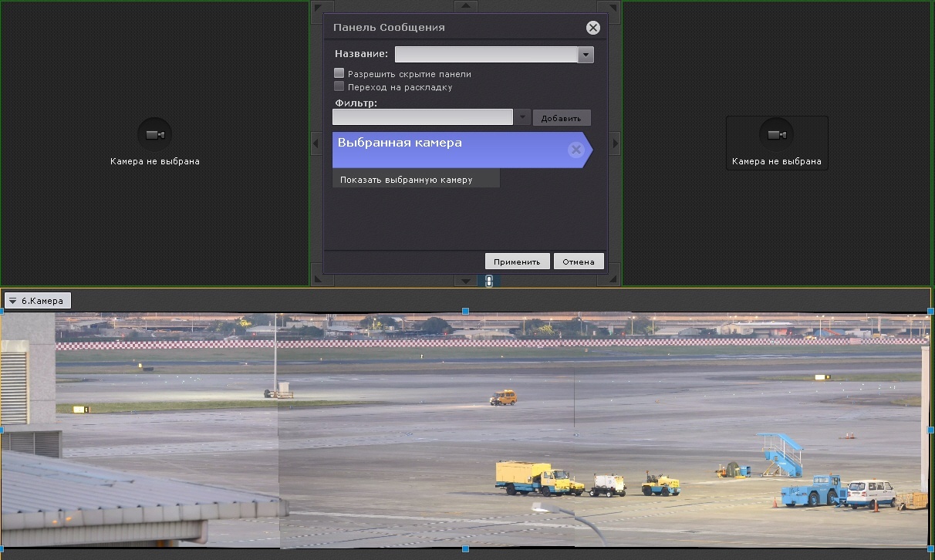This screenshot has height=560, width=935.
Task: Remove the 'Выбранная камера' filter with its X
Action: coord(576,150)
